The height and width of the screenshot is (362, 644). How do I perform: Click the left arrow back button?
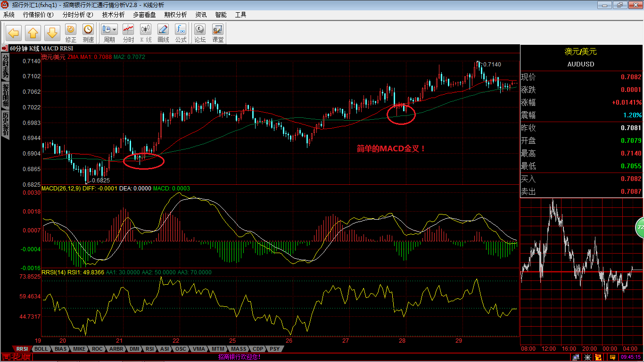point(14,33)
